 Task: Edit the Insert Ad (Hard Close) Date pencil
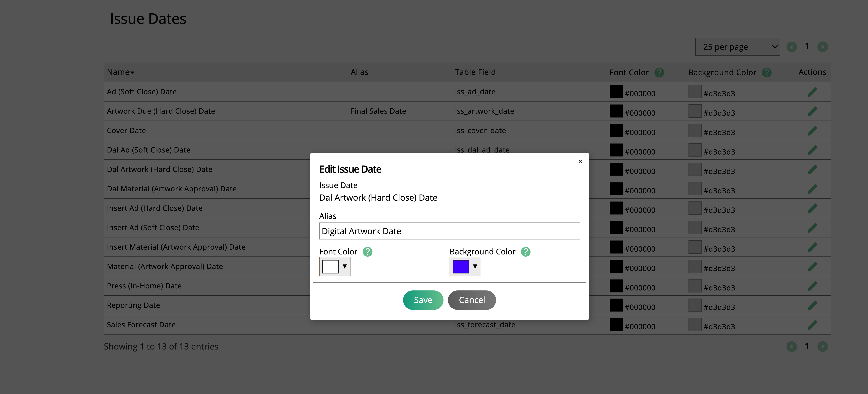(812, 208)
